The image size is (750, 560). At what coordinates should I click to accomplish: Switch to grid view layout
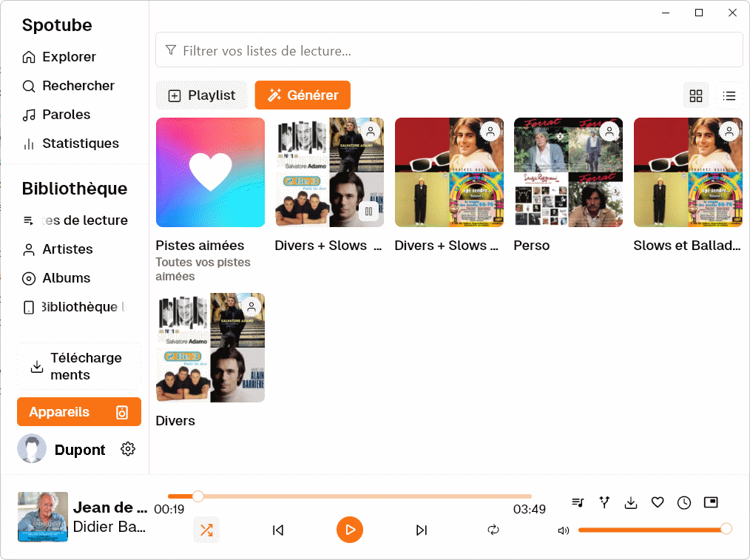[695, 95]
